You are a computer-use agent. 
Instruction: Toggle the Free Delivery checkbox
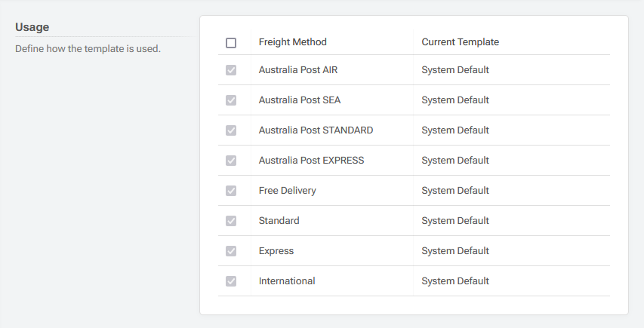click(231, 191)
